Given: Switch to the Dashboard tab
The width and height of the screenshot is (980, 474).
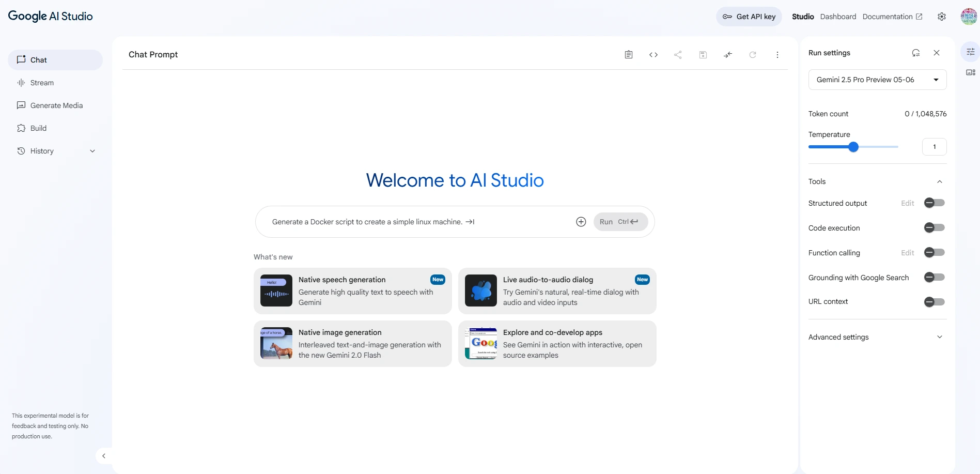Looking at the screenshot, I should tap(838, 17).
